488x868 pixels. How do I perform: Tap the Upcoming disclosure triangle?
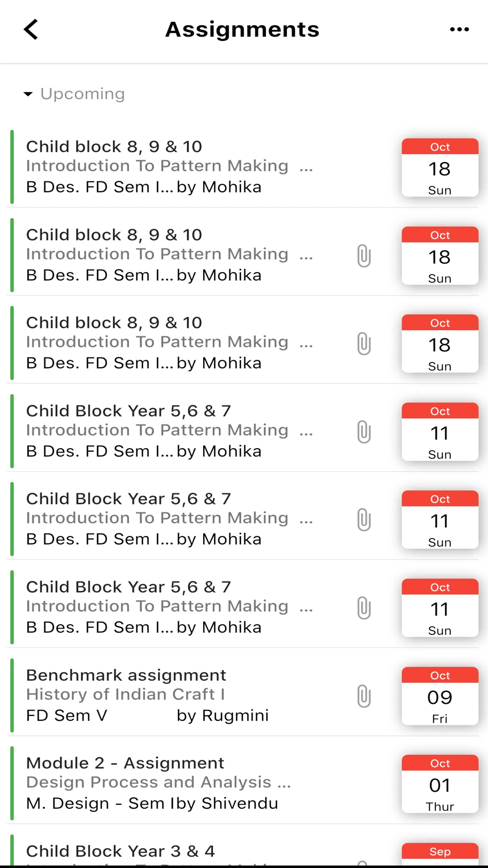(28, 94)
